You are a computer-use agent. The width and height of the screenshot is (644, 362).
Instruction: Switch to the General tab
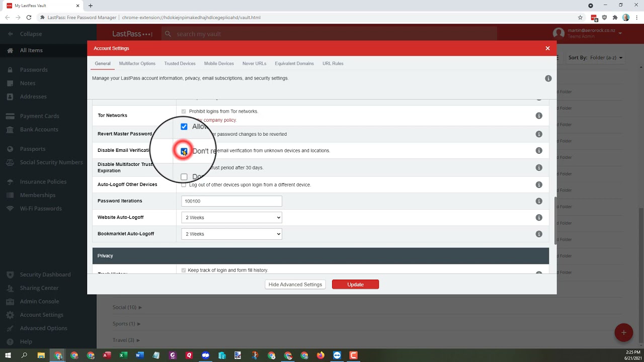pos(103,63)
